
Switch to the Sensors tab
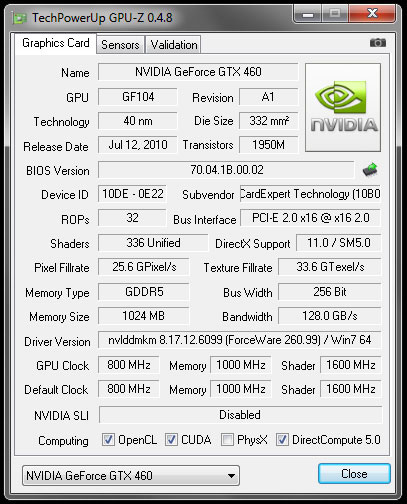[x=120, y=45]
